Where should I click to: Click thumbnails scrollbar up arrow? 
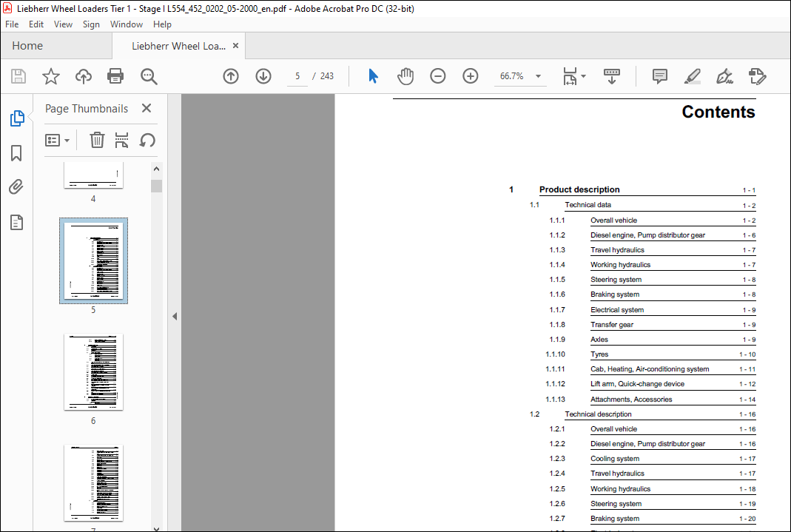point(156,169)
